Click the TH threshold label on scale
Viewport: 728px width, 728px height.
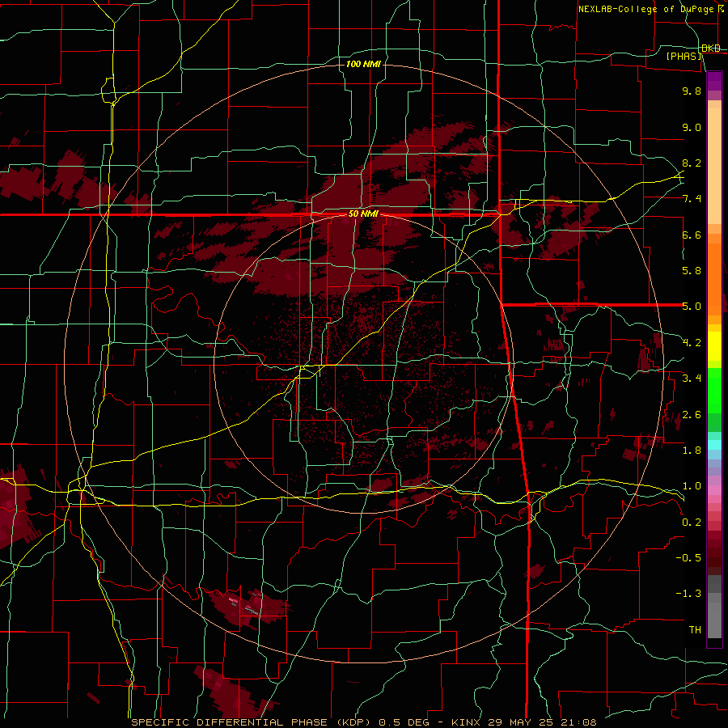(695, 630)
